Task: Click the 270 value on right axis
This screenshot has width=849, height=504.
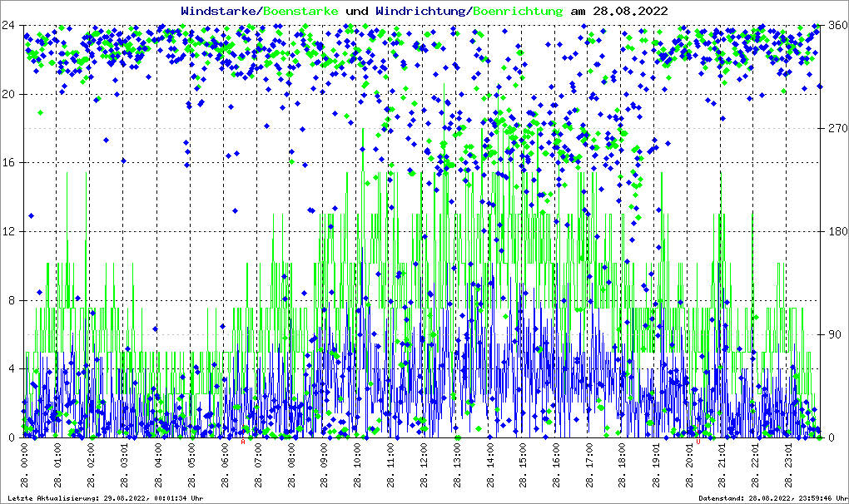Action: [835, 128]
